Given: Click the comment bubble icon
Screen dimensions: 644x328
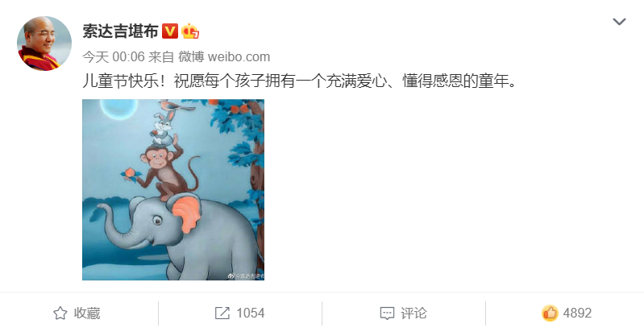Looking at the screenshot, I should 387,313.
